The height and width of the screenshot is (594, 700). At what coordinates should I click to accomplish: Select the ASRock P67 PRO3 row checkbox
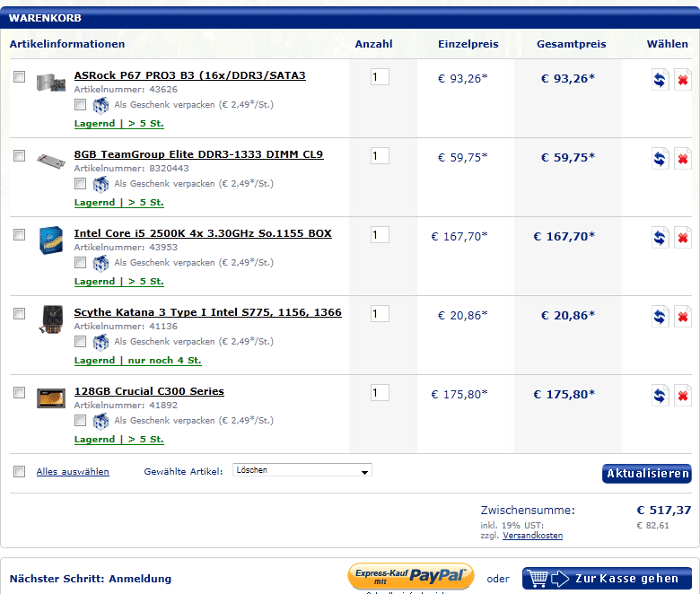(20, 77)
